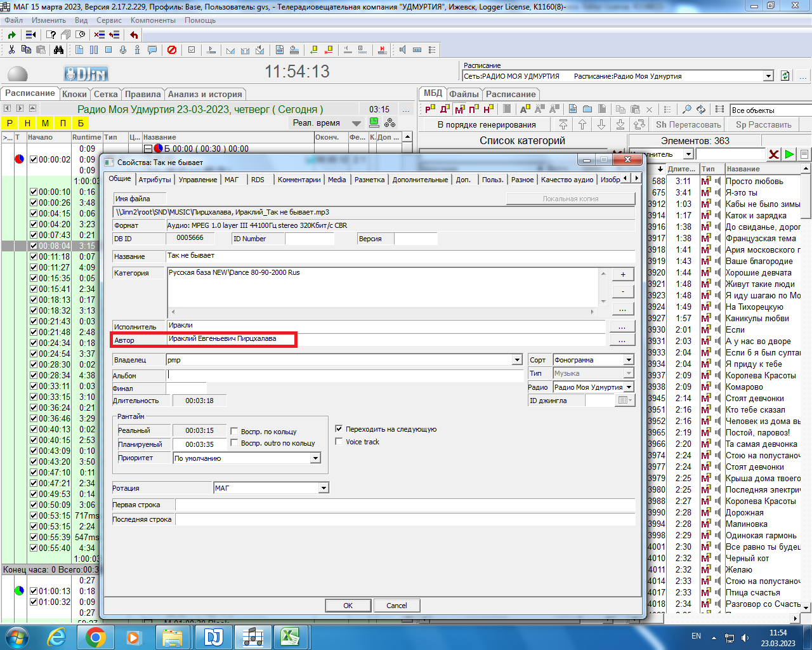Image resolution: width=812 pixels, height=650 pixels.
Task: Open the 'Владелец' dropdown showing pmp
Action: (517, 360)
